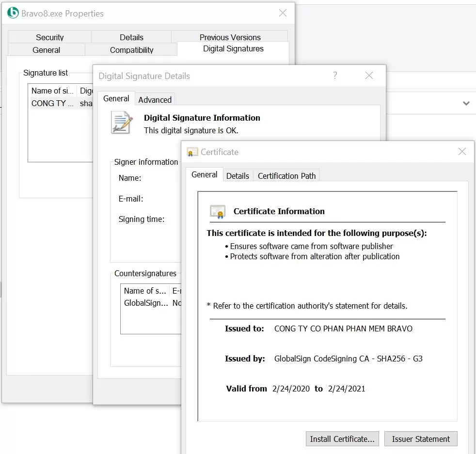Close the Bravo8.exe Properties window
This screenshot has width=476, height=454.
click(283, 13)
